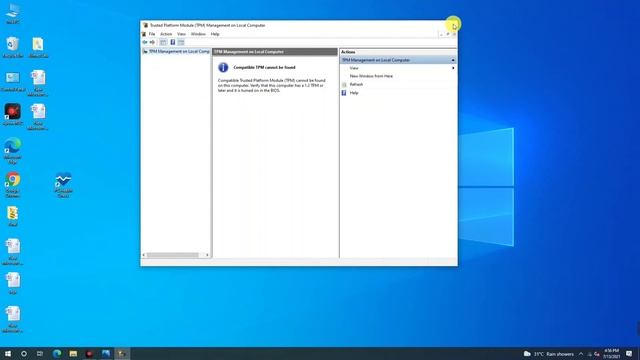Open the Help menu in the menu bar
640x360 pixels.
coord(215,34)
